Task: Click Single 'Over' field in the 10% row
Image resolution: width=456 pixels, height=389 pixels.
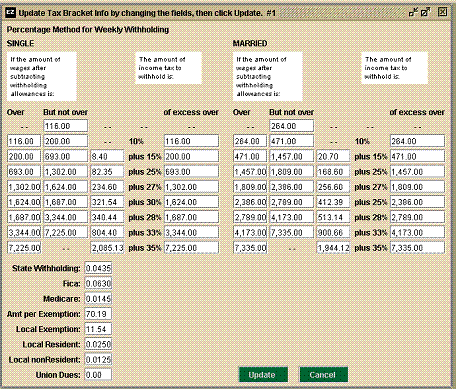Action: point(24,141)
